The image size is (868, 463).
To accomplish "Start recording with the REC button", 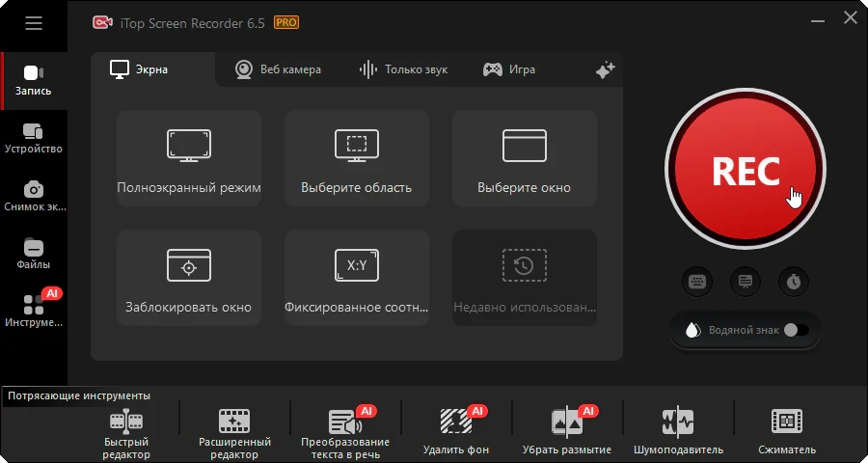I will point(746,170).
